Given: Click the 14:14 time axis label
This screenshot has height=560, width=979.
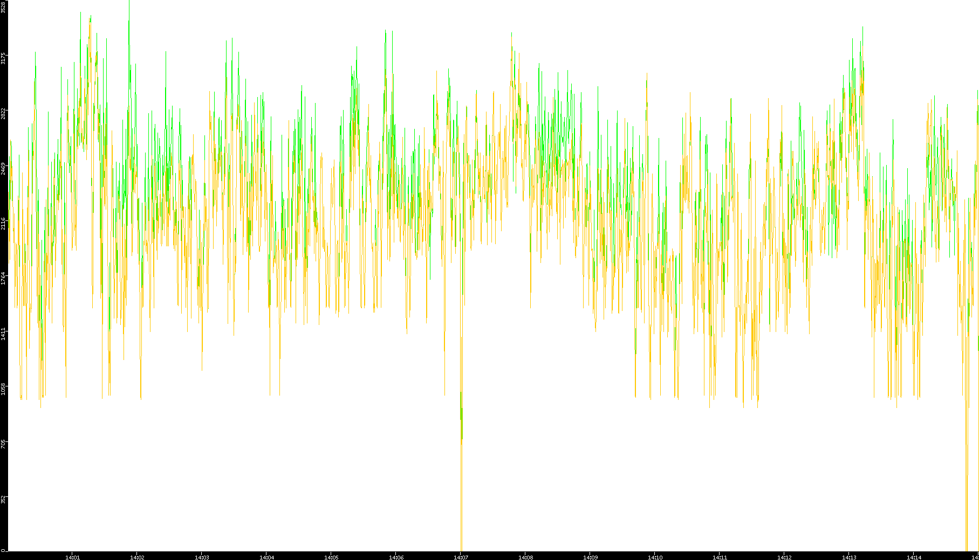Looking at the screenshot, I should click(914, 557).
